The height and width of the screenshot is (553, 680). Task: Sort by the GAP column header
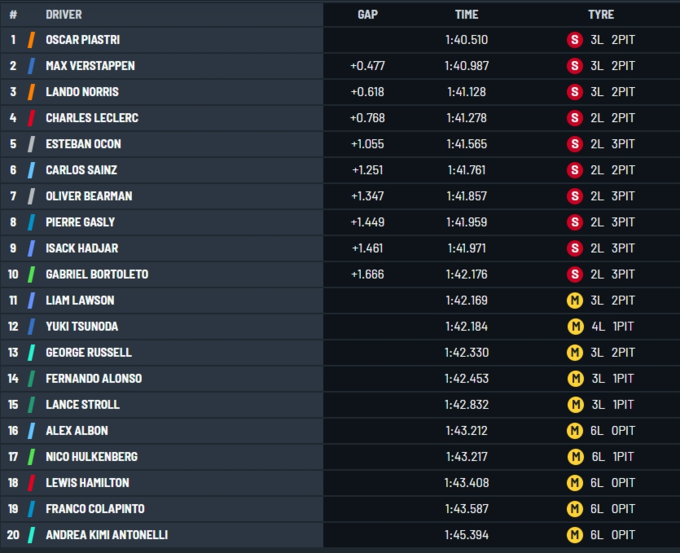367,15
